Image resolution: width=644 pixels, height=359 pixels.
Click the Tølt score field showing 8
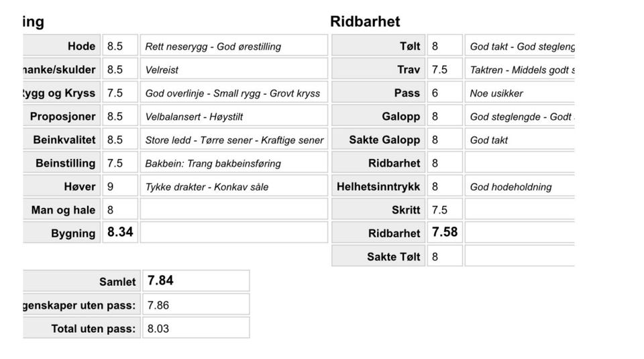click(x=444, y=46)
